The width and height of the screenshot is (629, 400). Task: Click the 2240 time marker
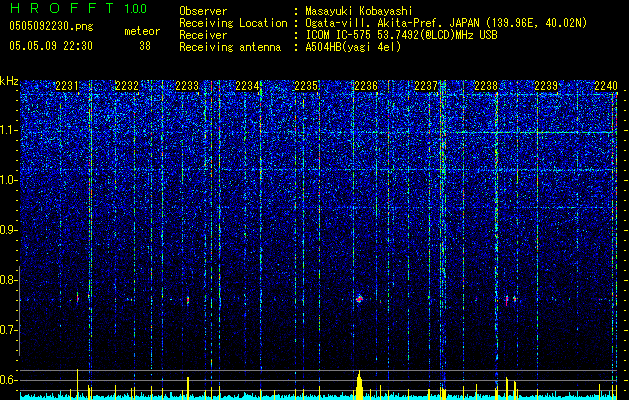pos(606,86)
